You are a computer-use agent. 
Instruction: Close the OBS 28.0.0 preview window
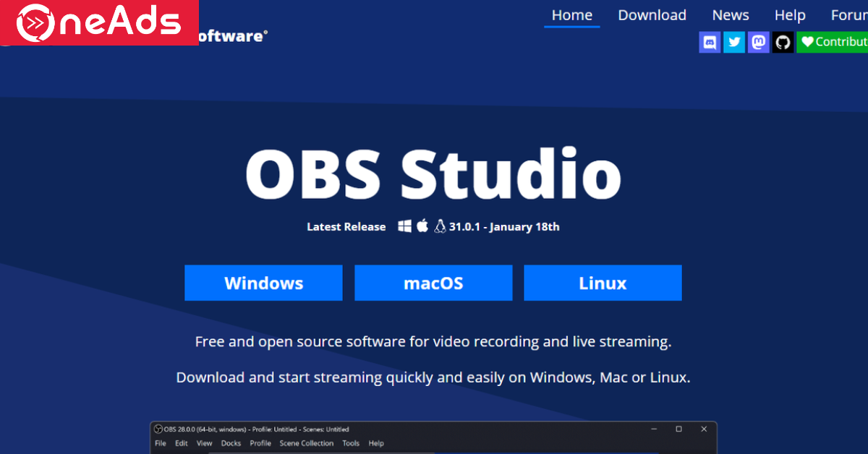(704, 429)
